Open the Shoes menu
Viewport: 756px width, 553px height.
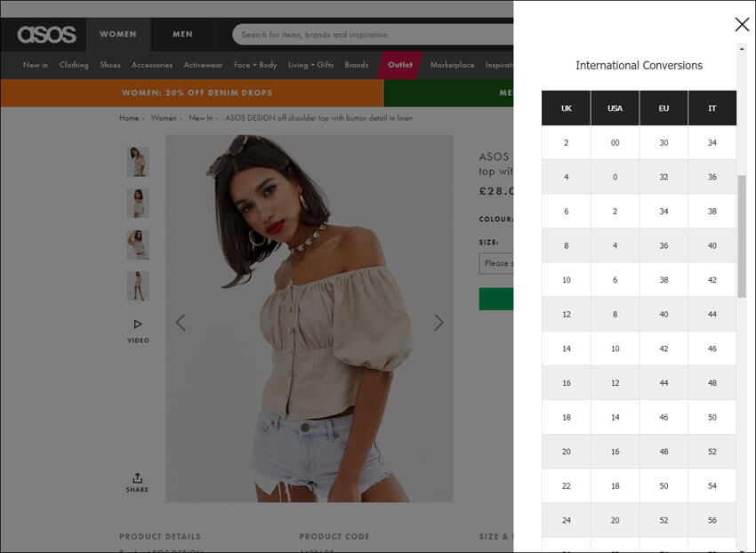tap(110, 65)
